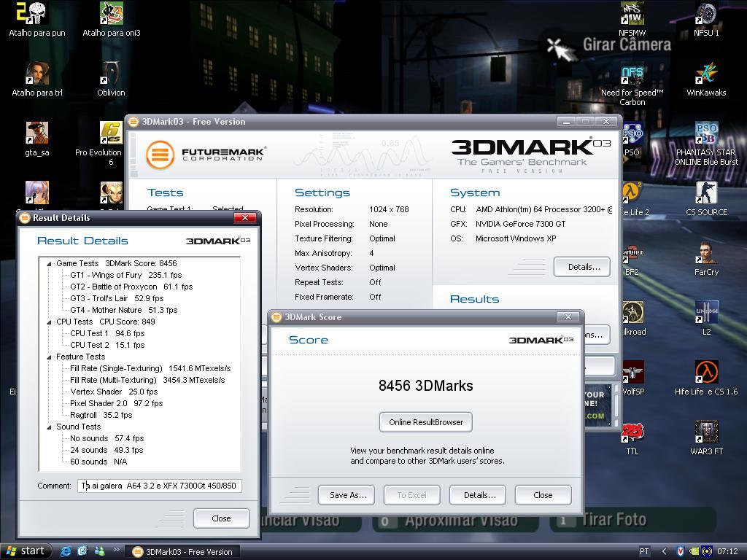Open the 'Hife Life e CS 1.6' icon
This screenshot has height=560, width=747.
point(706,378)
